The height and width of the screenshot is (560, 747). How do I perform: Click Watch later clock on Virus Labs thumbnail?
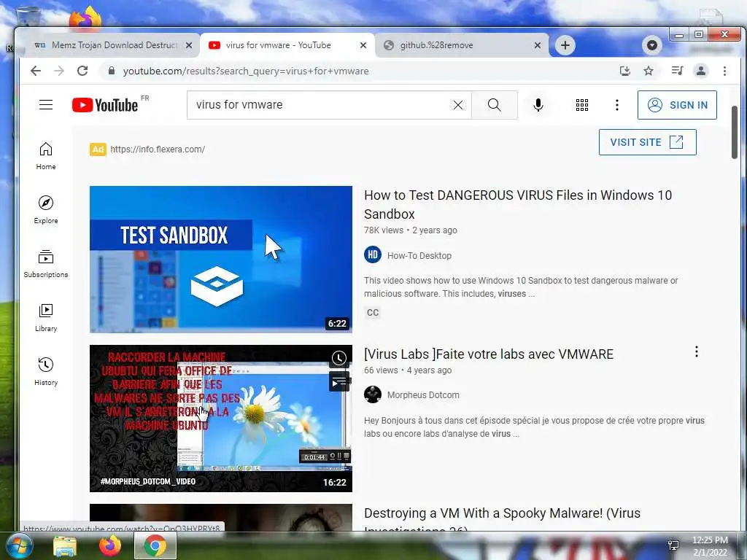339,358
